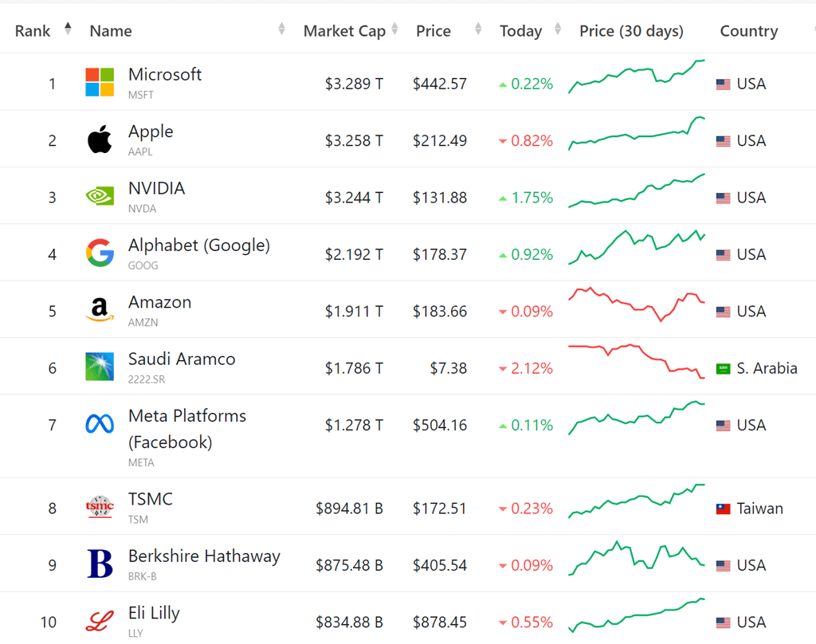View Amazon 30-day price chart
The width and height of the screenshot is (816, 644).
point(637,304)
